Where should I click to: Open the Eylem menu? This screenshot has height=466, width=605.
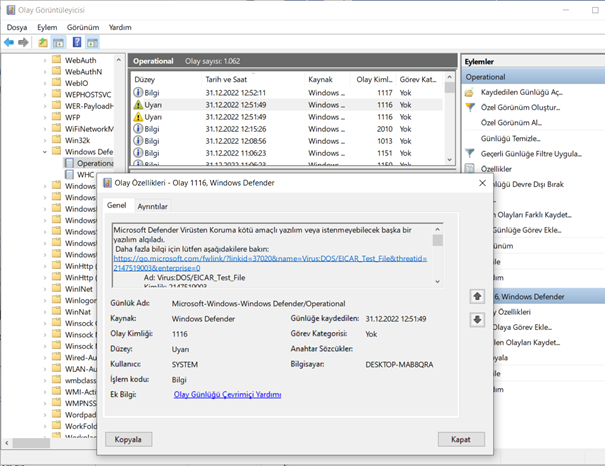tap(47, 27)
